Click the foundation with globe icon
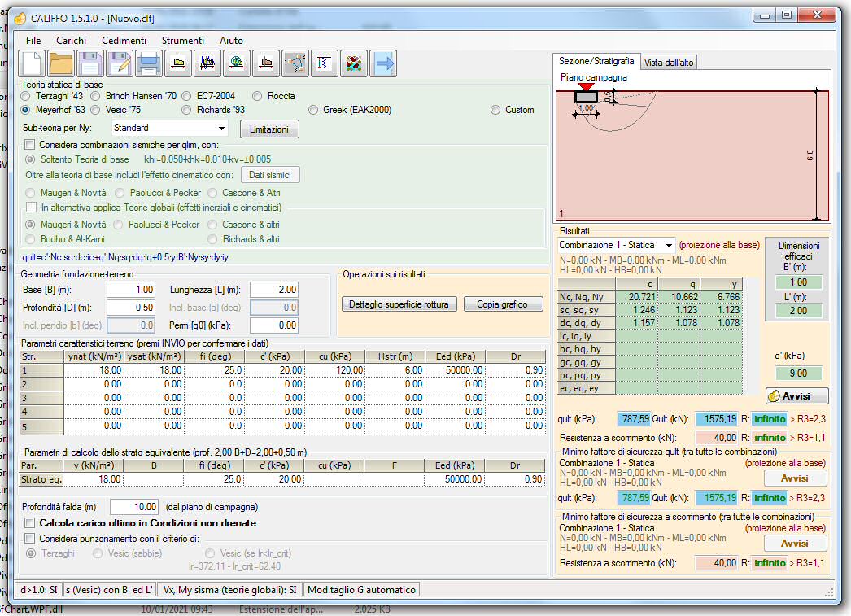 [237, 63]
